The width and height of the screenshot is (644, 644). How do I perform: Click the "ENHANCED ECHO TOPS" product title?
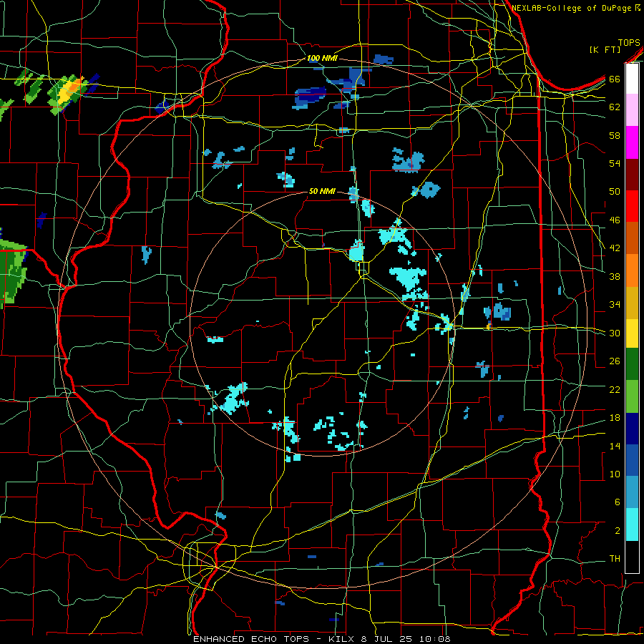pyautogui.click(x=251, y=639)
